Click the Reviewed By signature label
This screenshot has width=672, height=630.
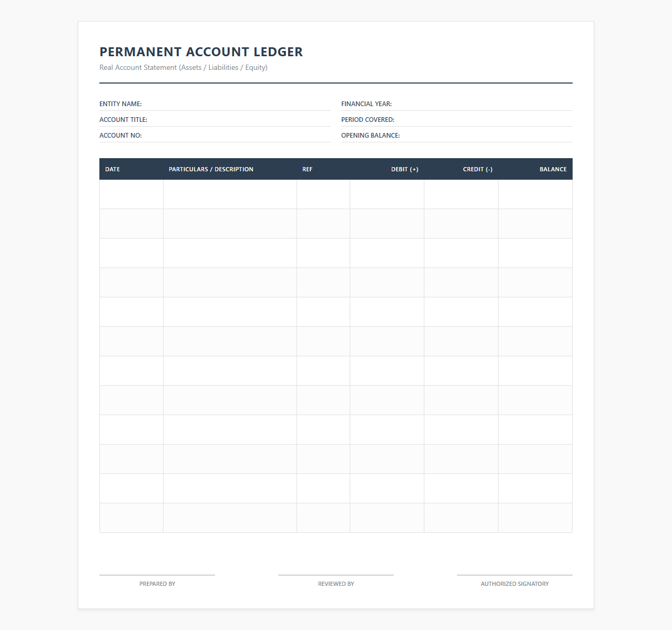336,584
